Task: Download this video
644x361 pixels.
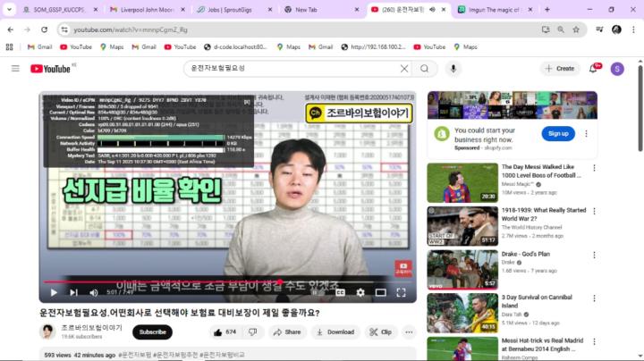Action: (335, 332)
